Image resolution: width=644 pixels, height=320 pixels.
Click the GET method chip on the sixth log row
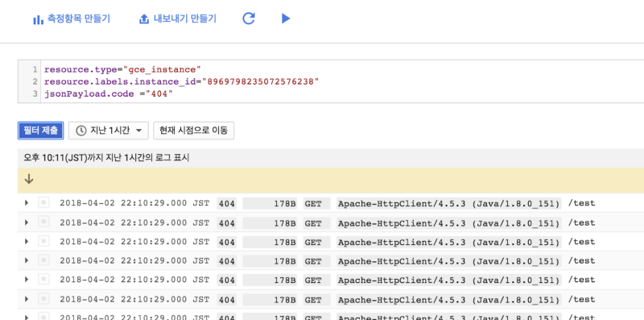[x=316, y=299]
